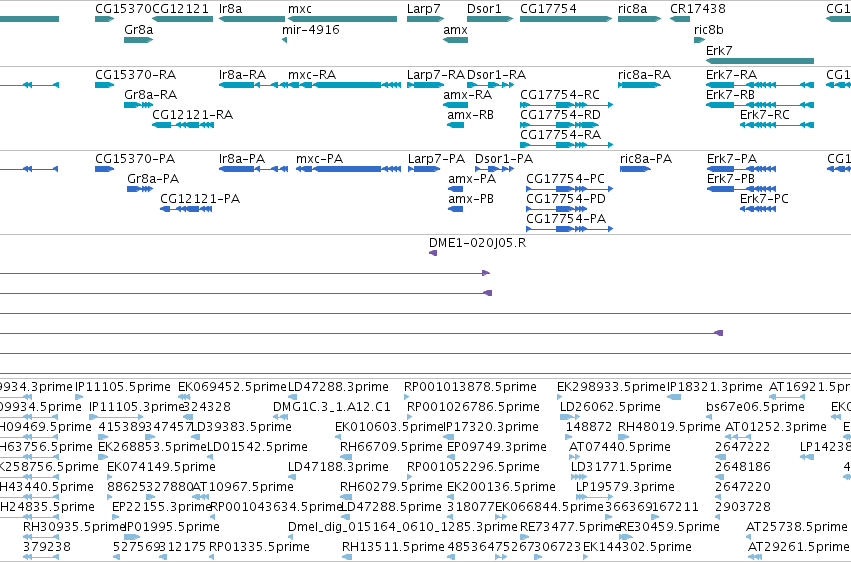Select the LD26062.5prime EST label

pyautogui.click(x=610, y=406)
